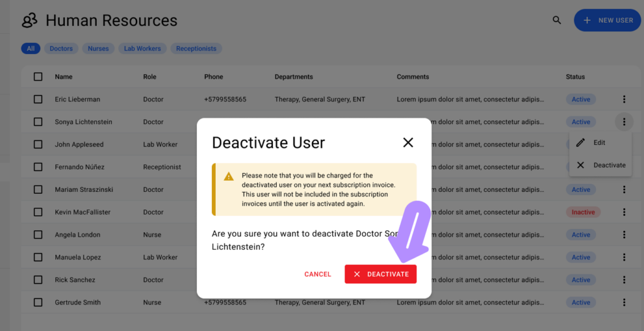Toggle the select-all header checkbox

point(38,77)
